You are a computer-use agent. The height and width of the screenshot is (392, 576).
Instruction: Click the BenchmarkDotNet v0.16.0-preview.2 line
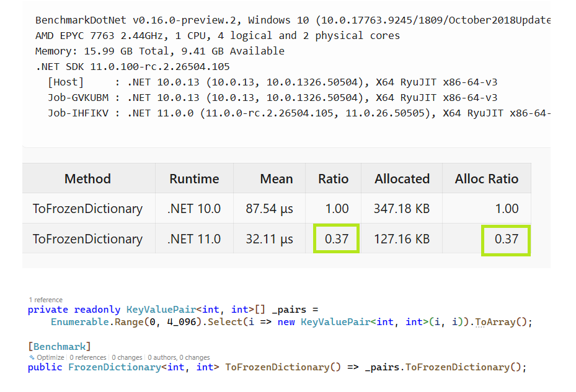pyautogui.click(x=293, y=20)
